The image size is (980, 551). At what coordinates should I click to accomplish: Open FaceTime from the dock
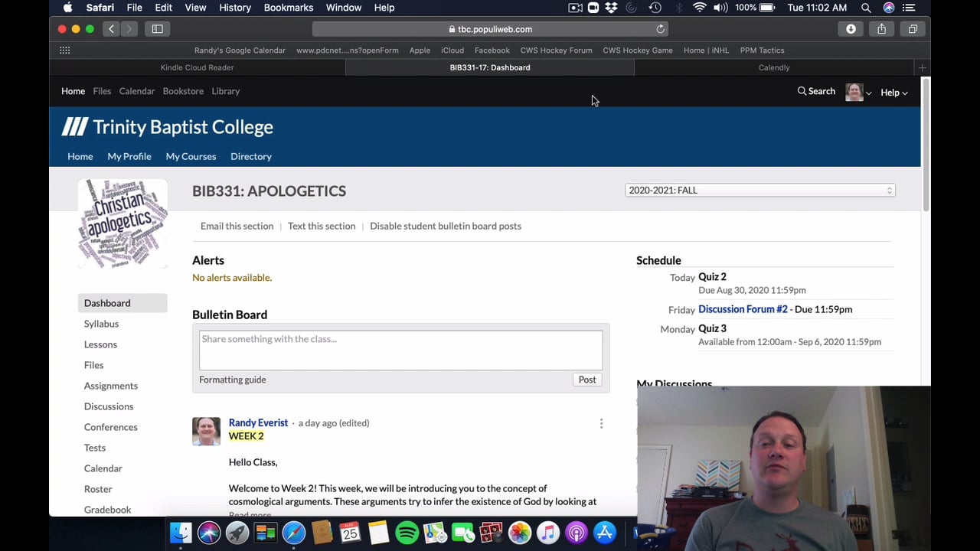pyautogui.click(x=463, y=532)
